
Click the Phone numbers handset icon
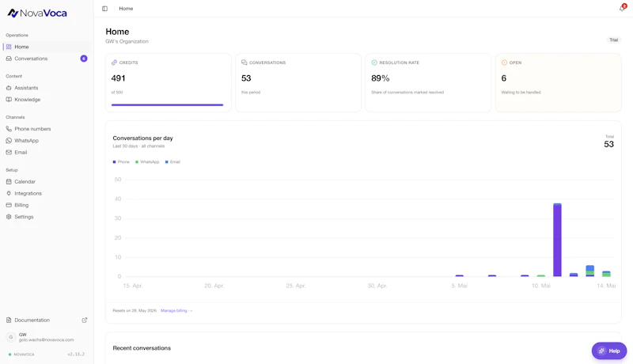[x=9, y=129]
